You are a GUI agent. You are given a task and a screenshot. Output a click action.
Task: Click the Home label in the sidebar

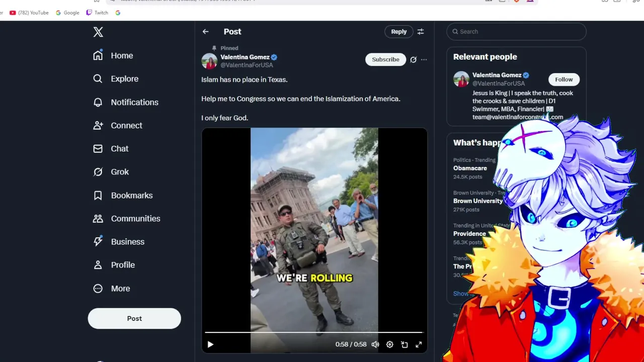[122, 56]
